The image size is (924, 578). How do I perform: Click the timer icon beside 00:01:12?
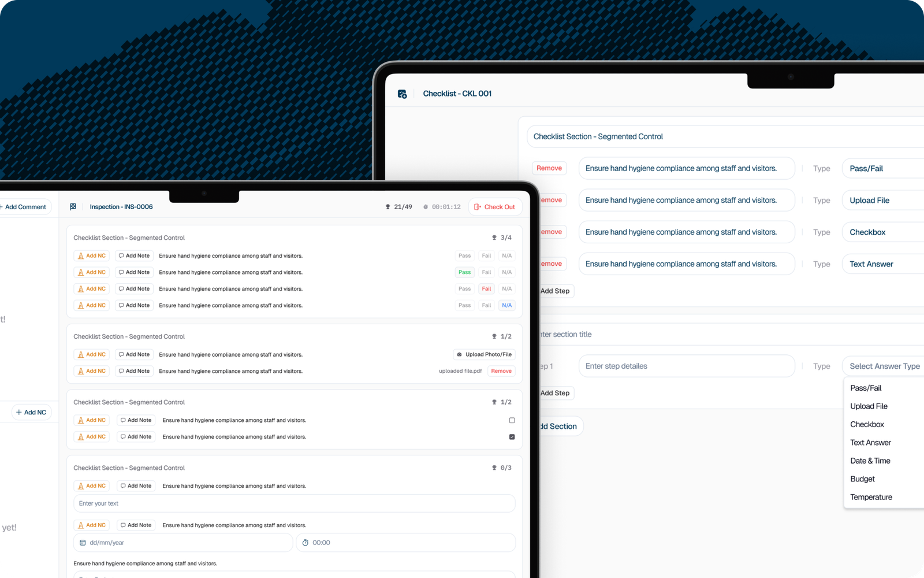coord(426,207)
